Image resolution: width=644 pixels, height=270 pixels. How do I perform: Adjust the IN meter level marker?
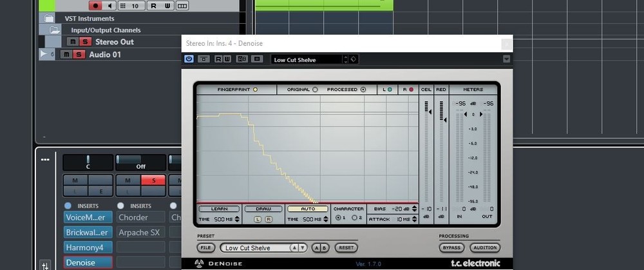(466, 114)
